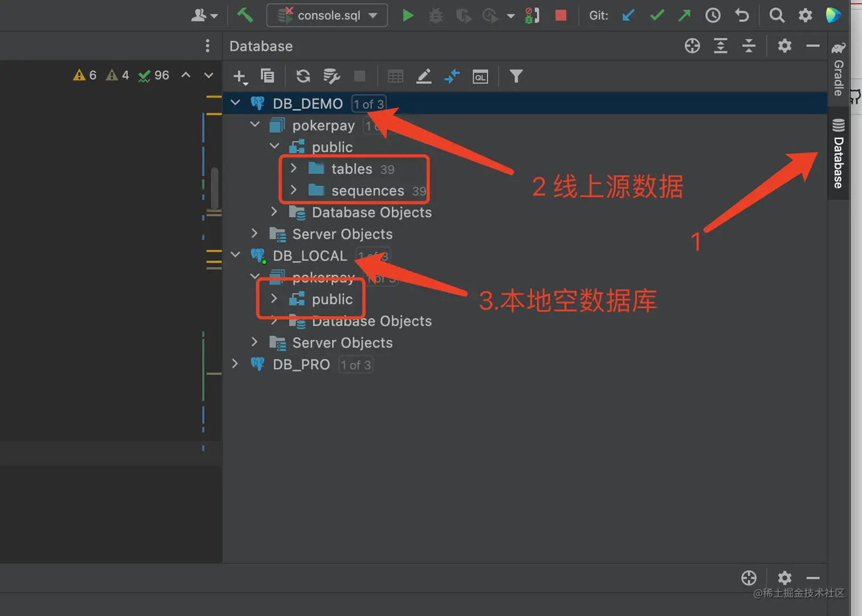This screenshot has height=616, width=862.
Task: Start debugging with the bug icon
Action: (x=436, y=15)
